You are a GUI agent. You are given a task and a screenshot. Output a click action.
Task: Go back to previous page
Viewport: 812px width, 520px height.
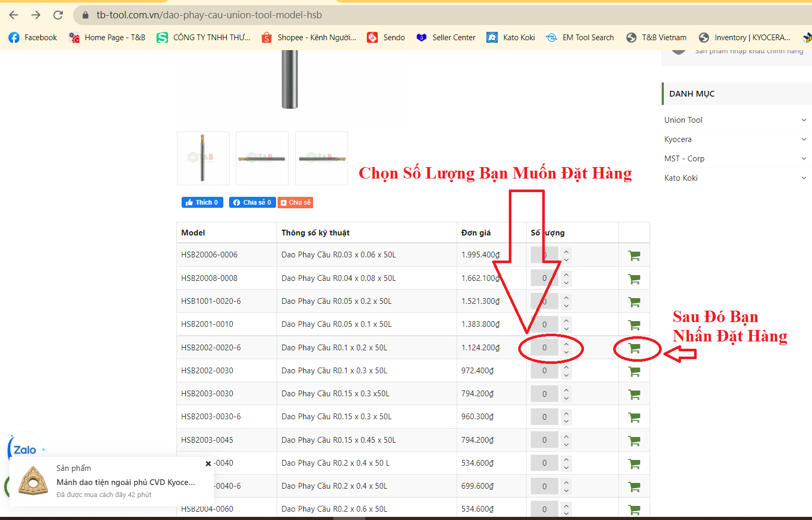coord(14,15)
